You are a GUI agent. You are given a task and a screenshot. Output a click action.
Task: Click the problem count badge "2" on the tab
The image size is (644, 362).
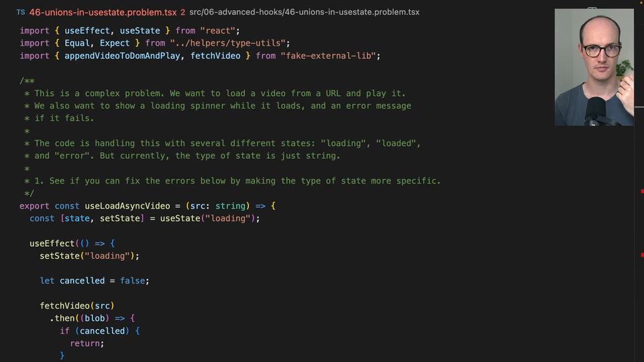183,12
